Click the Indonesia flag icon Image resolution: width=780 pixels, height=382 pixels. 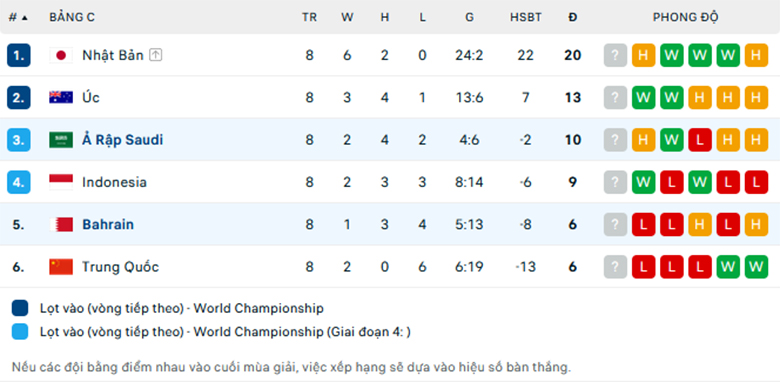coord(61,182)
